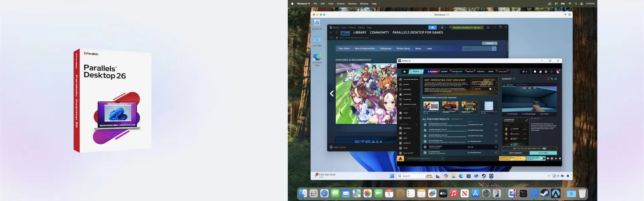The image size is (644, 201).
Task: Favorite Ranked Season 1 Playlist
Action: pyautogui.click(x=496, y=130)
